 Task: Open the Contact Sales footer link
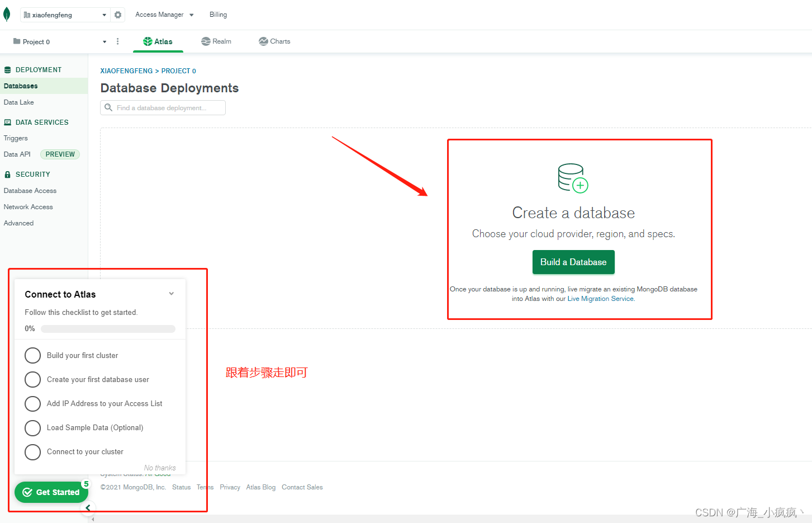[x=302, y=487]
